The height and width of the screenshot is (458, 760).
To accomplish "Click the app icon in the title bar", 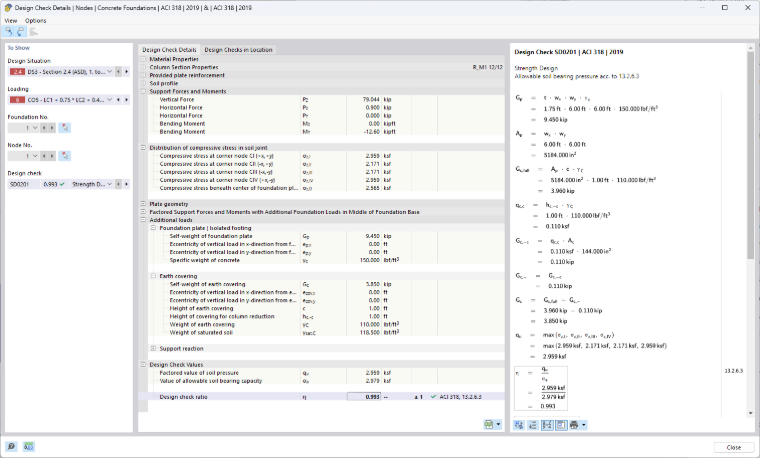I will pos(8,8).
